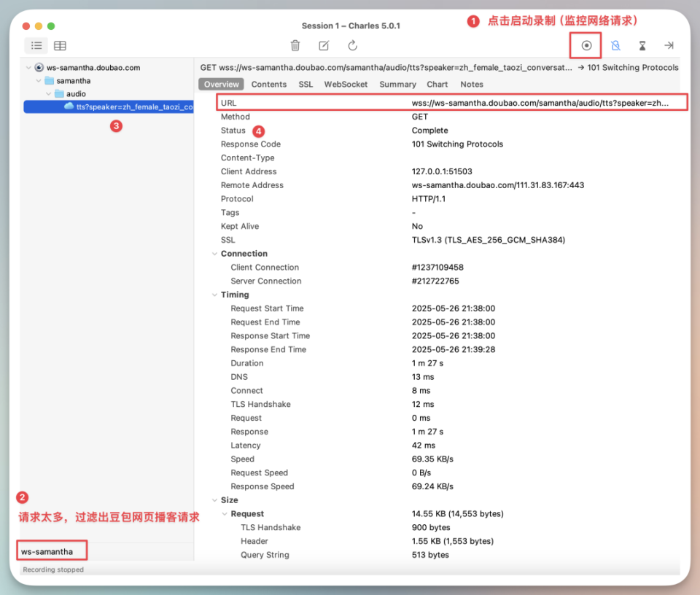Collapse the Connection section
This screenshot has width=700, height=595.
click(x=214, y=254)
